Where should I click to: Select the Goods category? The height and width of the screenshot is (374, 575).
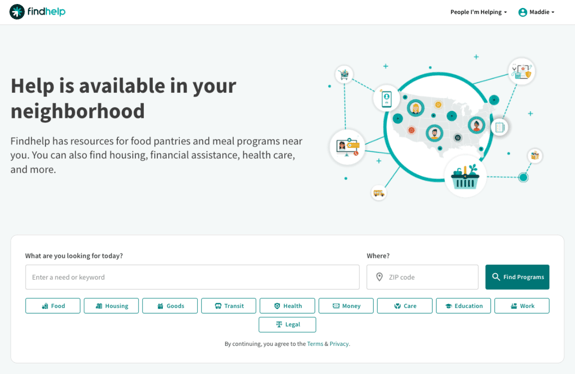point(170,306)
